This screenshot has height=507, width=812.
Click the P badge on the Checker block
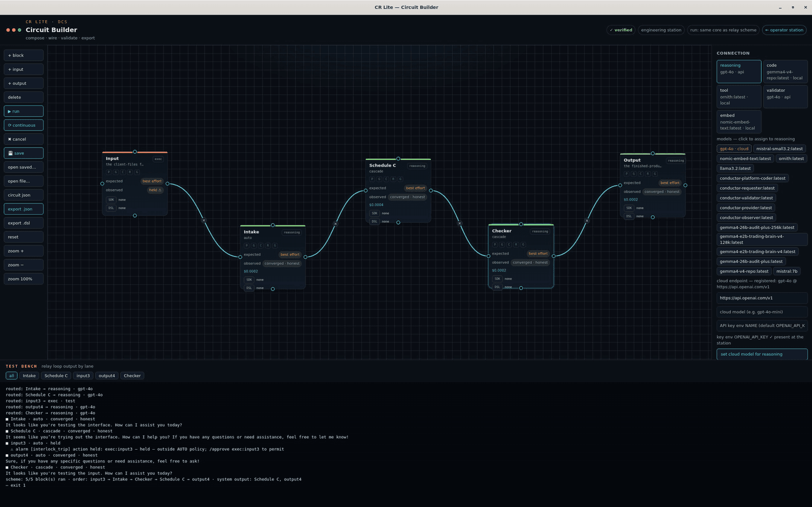click(x=495, y=245)
